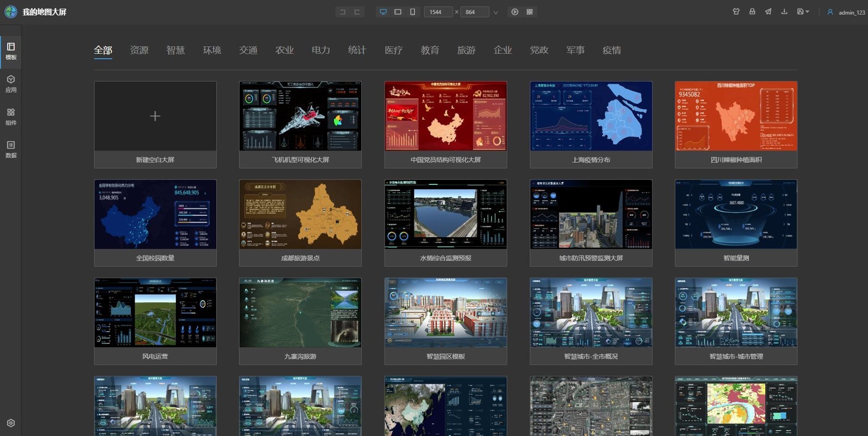Open the 组件 sidebar panel

click(11, 116)
